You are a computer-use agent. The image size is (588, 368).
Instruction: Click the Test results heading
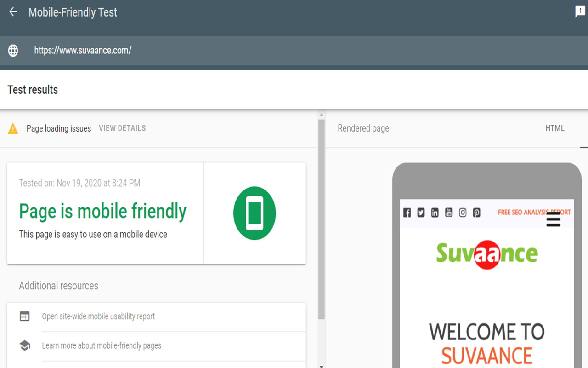click(x=33, y=90)
